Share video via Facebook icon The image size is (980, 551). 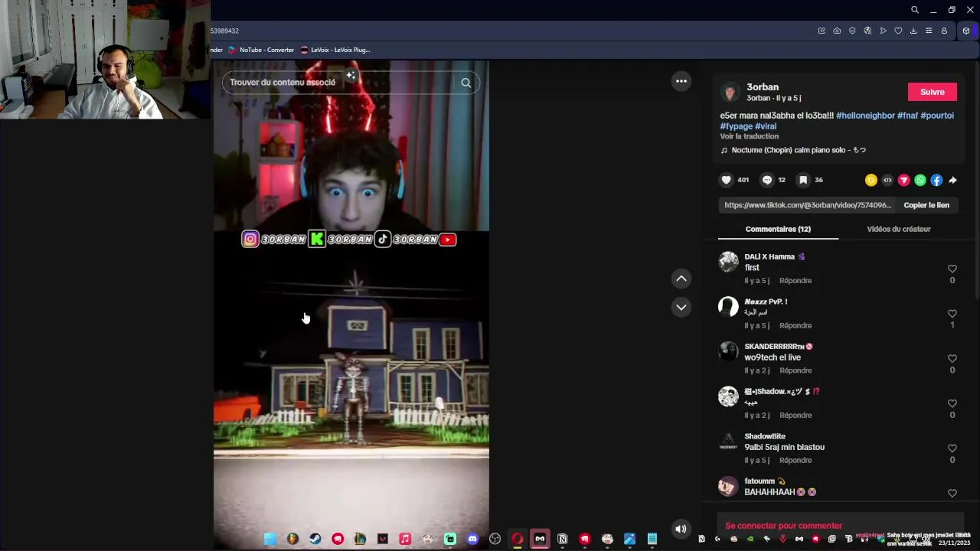(936, 181)
